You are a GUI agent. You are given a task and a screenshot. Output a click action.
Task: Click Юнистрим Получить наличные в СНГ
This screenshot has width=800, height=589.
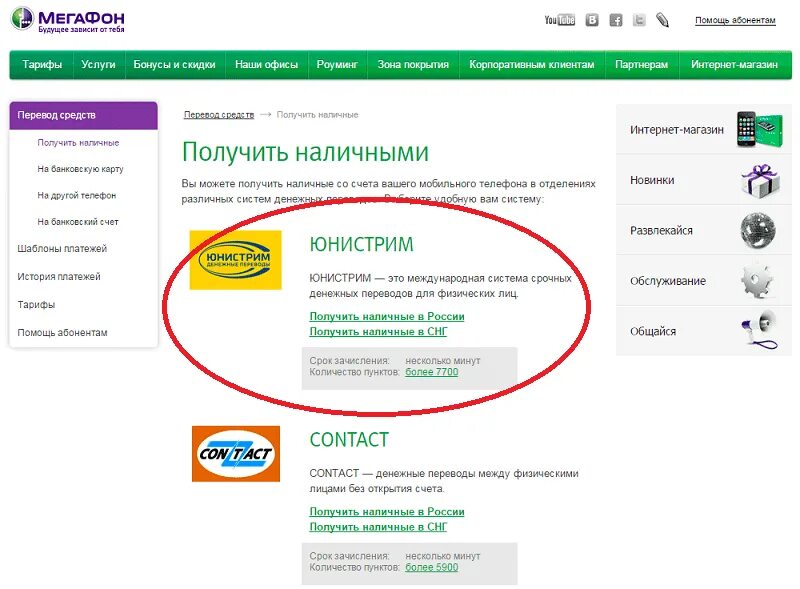coord(378,332)
